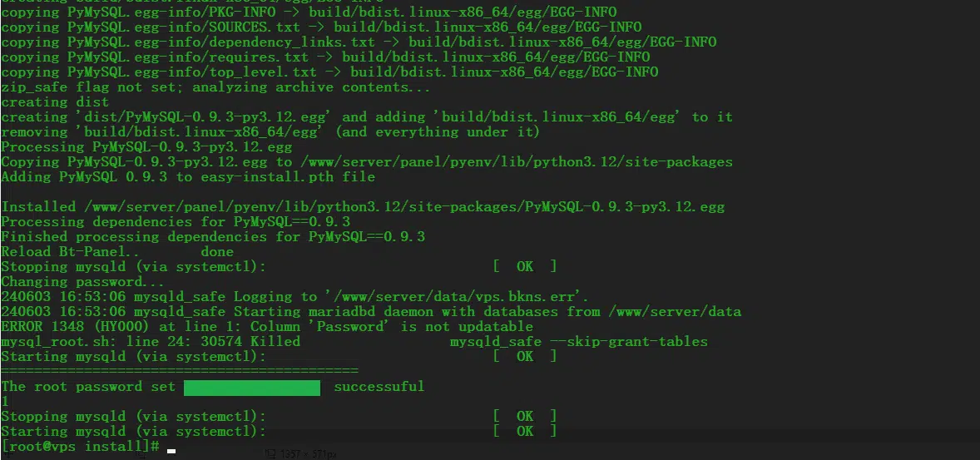
Task: Click the 'mysqld_safe --skip-grant-tables' text
Action: [x=579, y=342]
